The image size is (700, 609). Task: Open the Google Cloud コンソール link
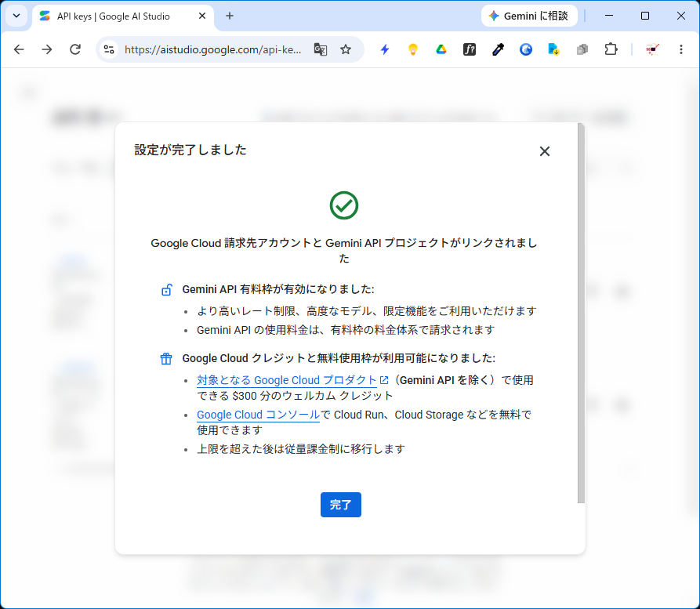(x=258, y=415)
